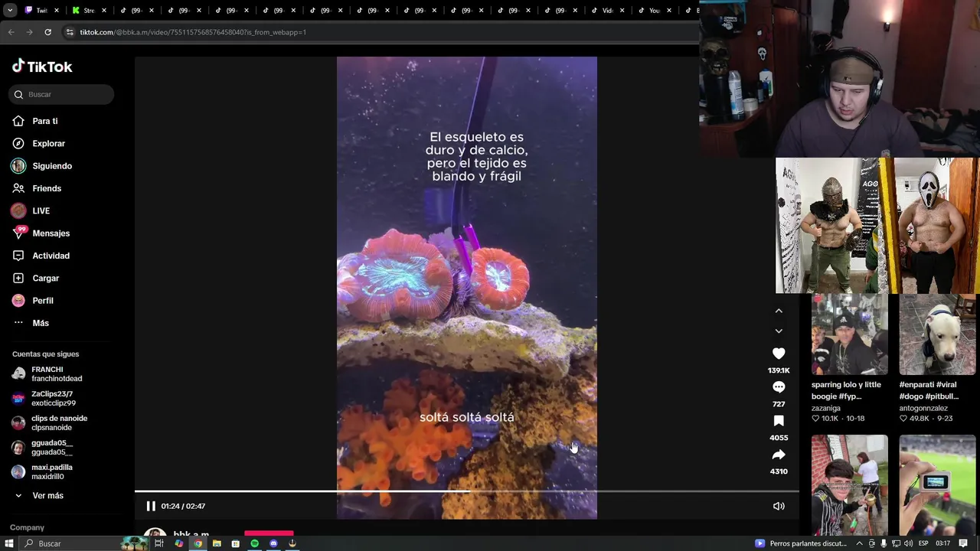Seek along the video progress bar
The height and width of the screenshot is (551, 980).
click(467, 491)
